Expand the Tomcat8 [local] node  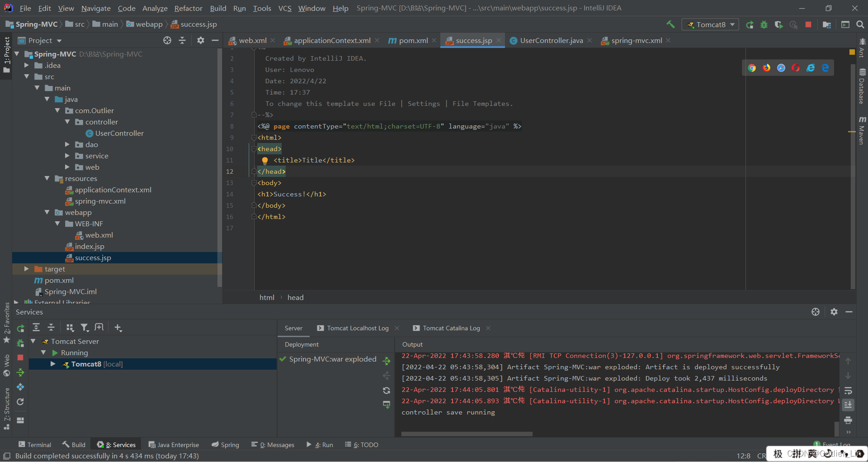pyautogui.click(x=53, y=364)
